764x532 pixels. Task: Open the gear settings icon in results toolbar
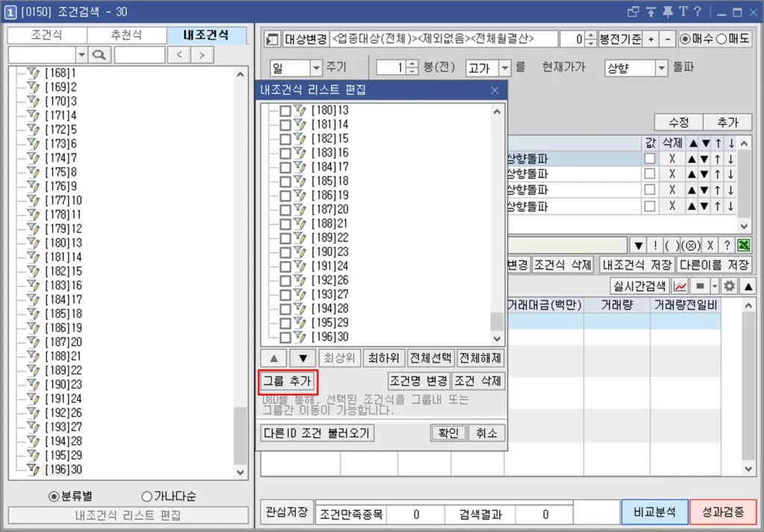(730, 286)
